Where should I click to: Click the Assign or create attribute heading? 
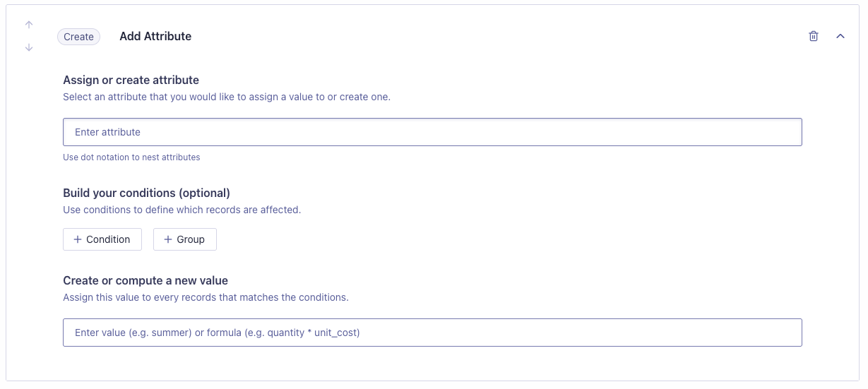(131, 80)
